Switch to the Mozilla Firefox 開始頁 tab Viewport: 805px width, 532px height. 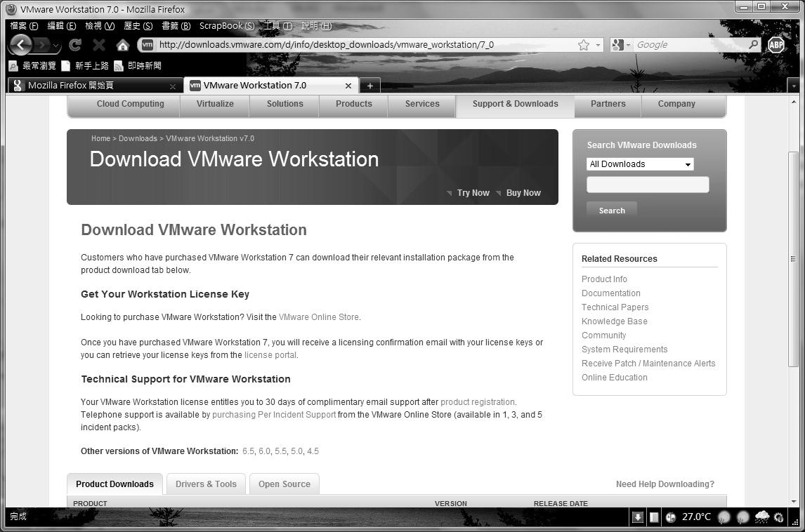coord(96,86)
